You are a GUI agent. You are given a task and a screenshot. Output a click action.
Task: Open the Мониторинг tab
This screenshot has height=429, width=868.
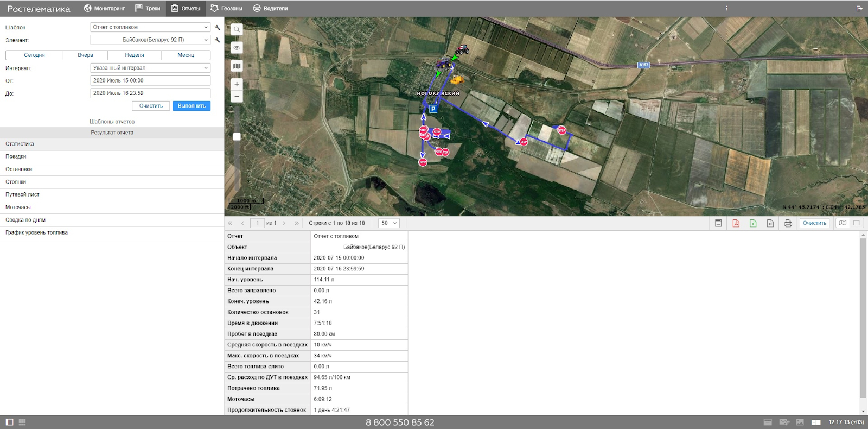[x=104, y=9]
